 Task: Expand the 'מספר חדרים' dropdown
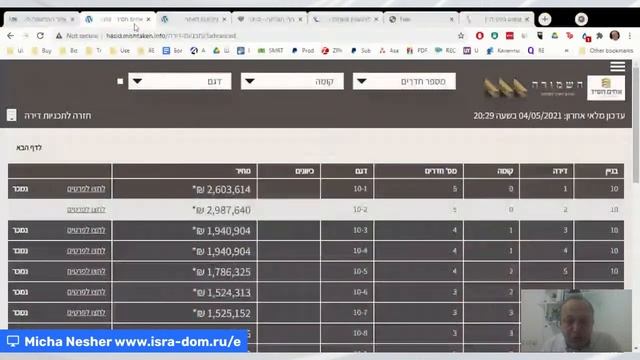[x=404, y=81]
